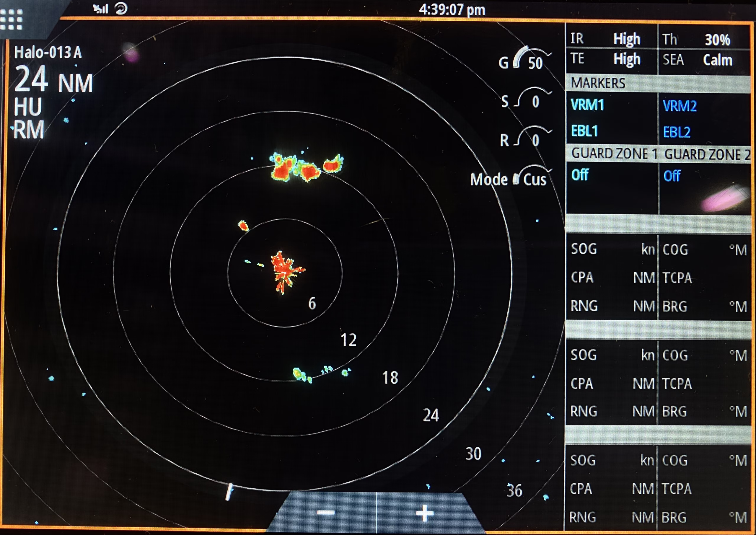
Task: Change the TE target expansion setting
Action: pos(611,60)
